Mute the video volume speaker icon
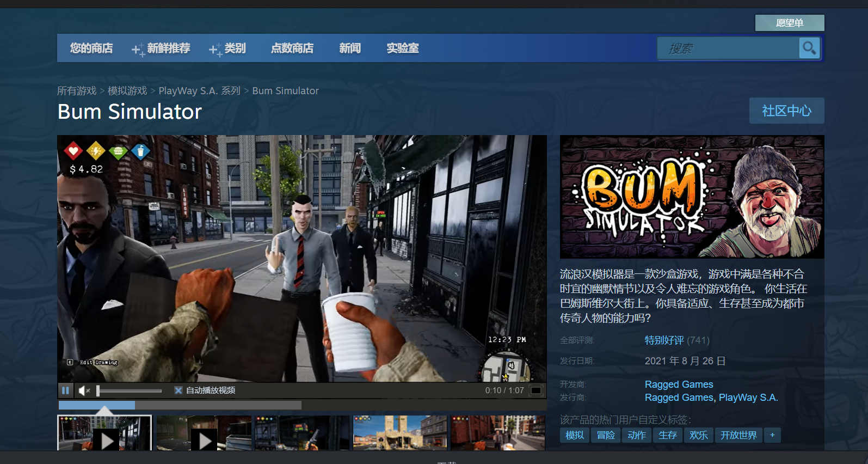This screenshot has width=868, height=464. [x=84, y=390]
